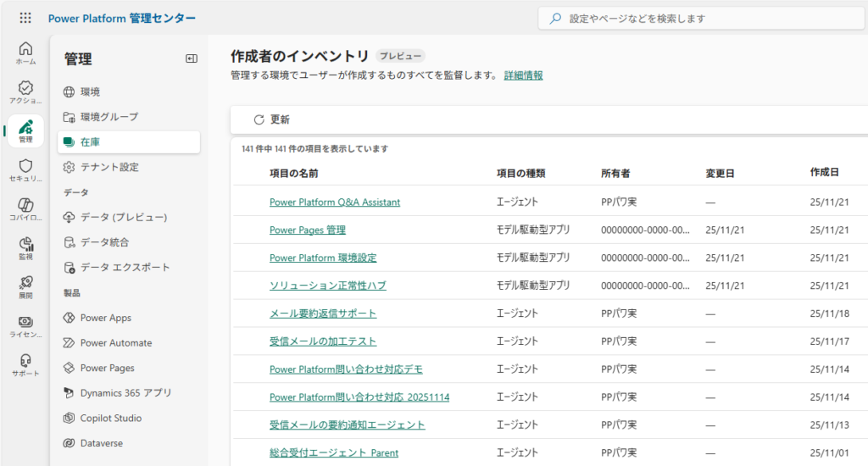Sort by 項目の名前 column header
868x466 pixels.
tap(293, 173)
